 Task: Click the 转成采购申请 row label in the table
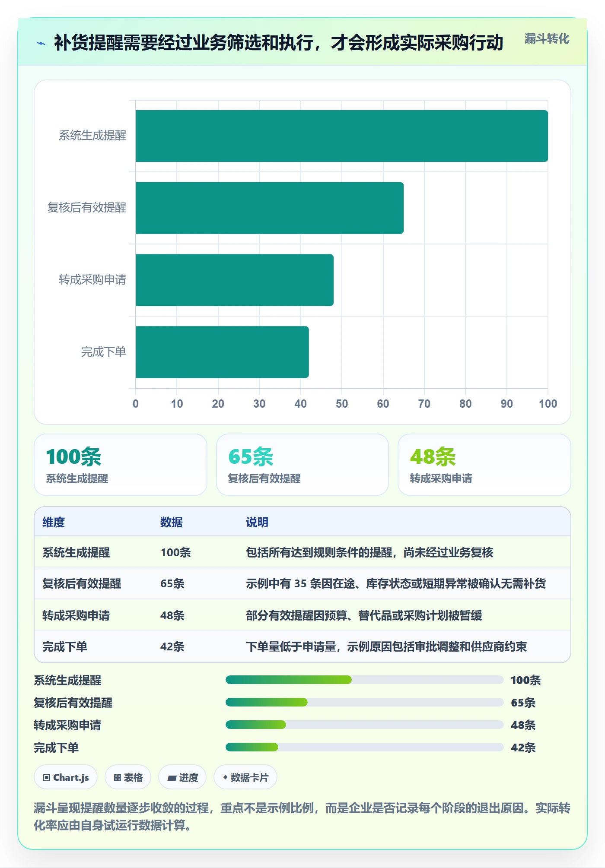click(x=76, y=615)
